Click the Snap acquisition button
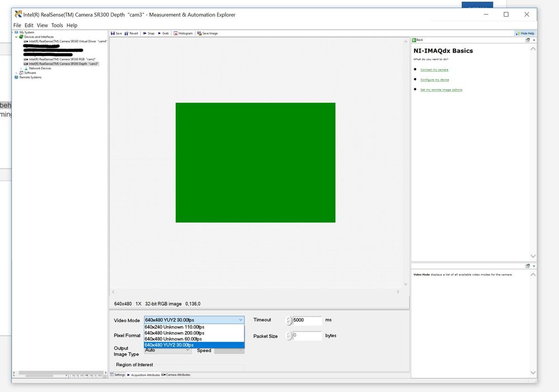The height and width of the screenshot is (392, 559). (149, 33)
